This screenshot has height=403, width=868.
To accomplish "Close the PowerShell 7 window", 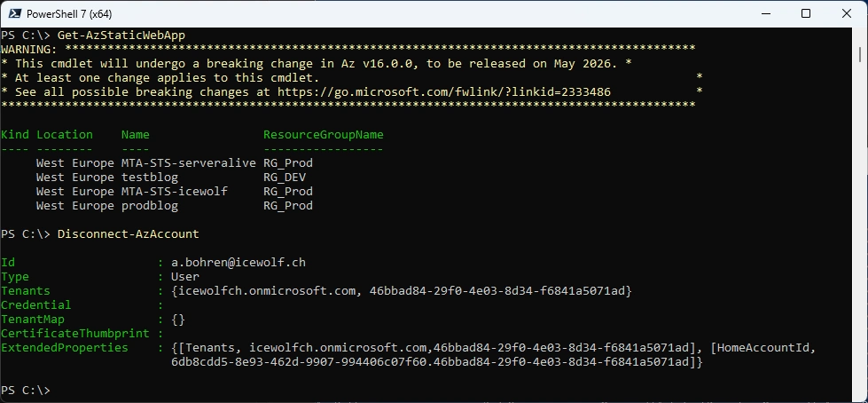I will pyautogui.click(x=847, y=14).
